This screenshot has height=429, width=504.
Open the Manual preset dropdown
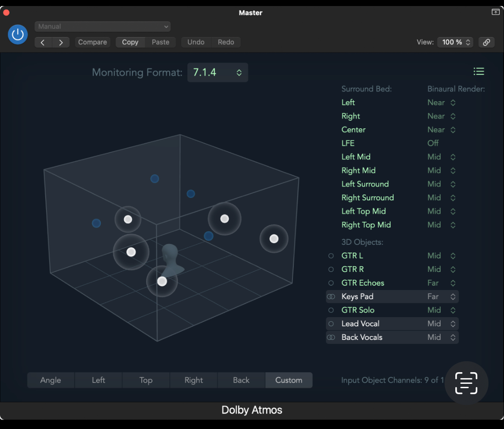click(x=103, y=27)
